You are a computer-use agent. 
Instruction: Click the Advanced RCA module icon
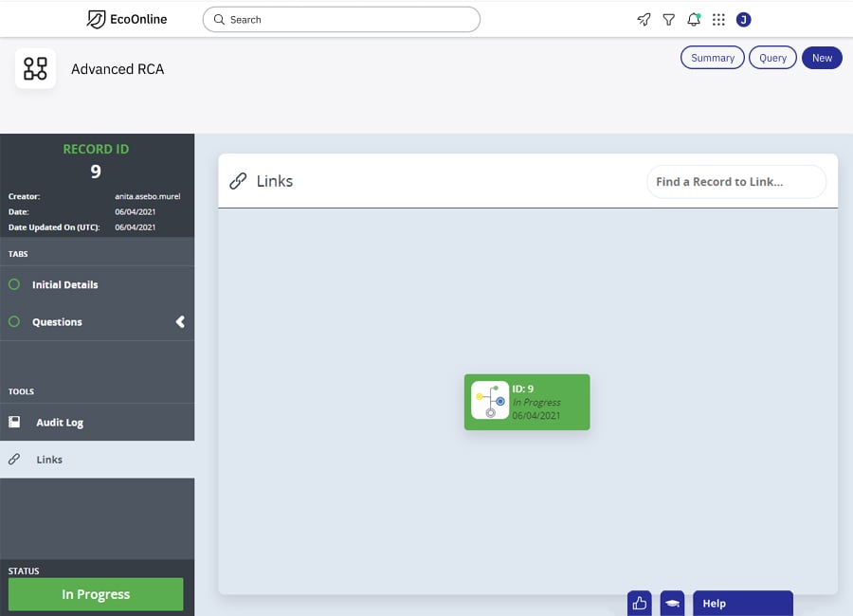click(35, 68)
